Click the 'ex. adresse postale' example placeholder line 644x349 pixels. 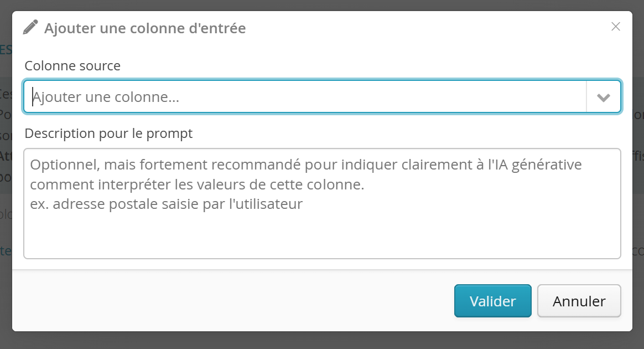pos(167,204)
